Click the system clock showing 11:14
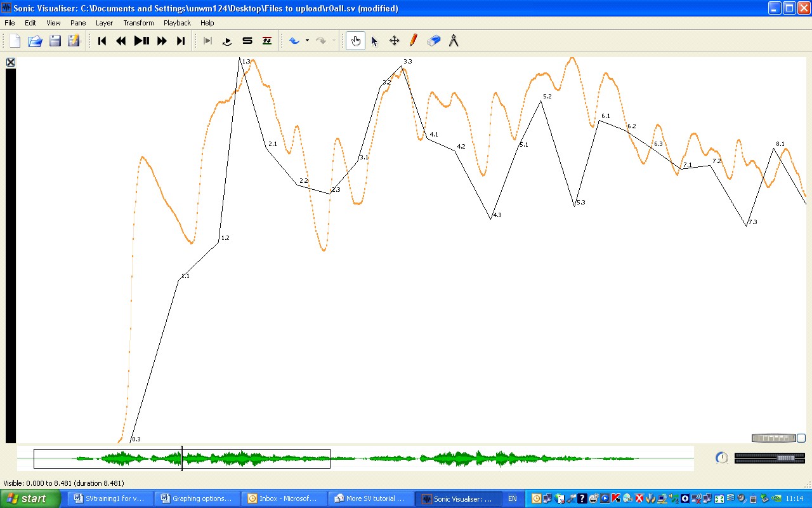The image size is (812, 508). tap(794, 498)
